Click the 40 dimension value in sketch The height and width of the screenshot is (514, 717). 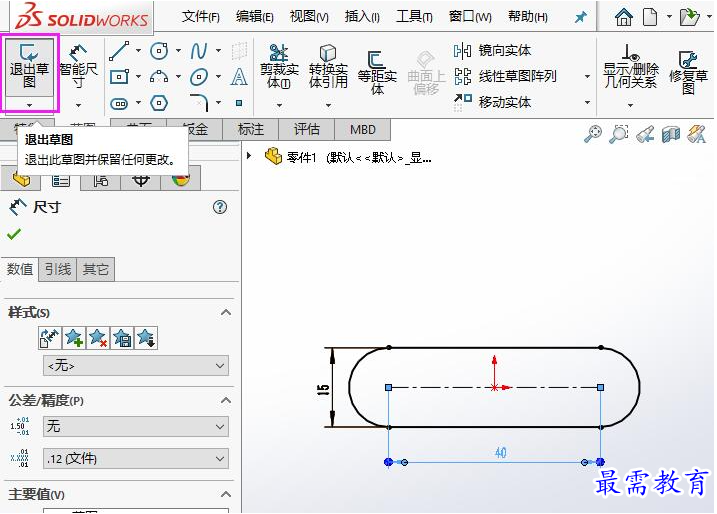(501, 453)
